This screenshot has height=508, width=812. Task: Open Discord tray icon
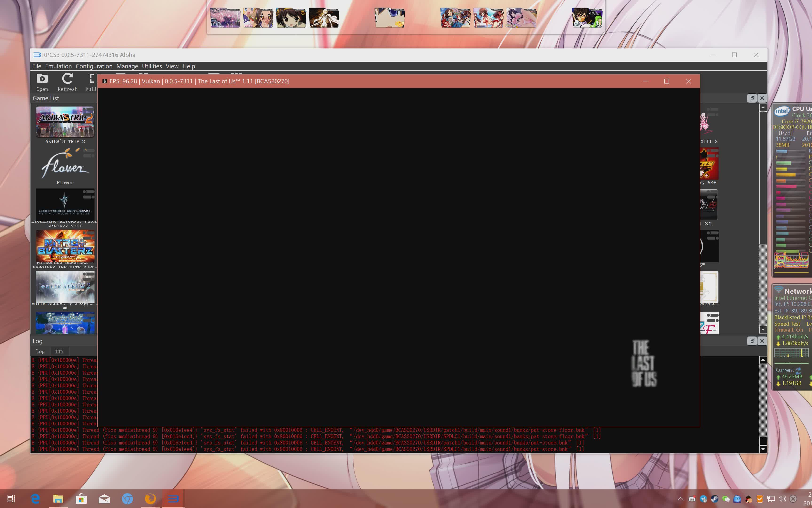click(x=692, y=499)
